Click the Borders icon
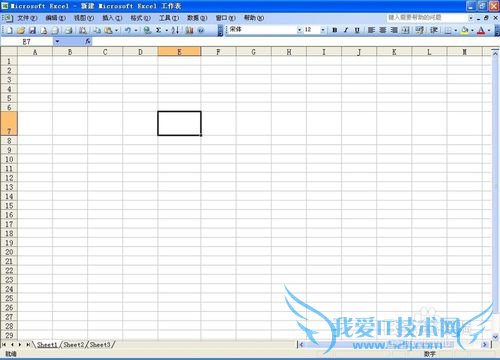 pyautogui.click(x=448, y=30)
